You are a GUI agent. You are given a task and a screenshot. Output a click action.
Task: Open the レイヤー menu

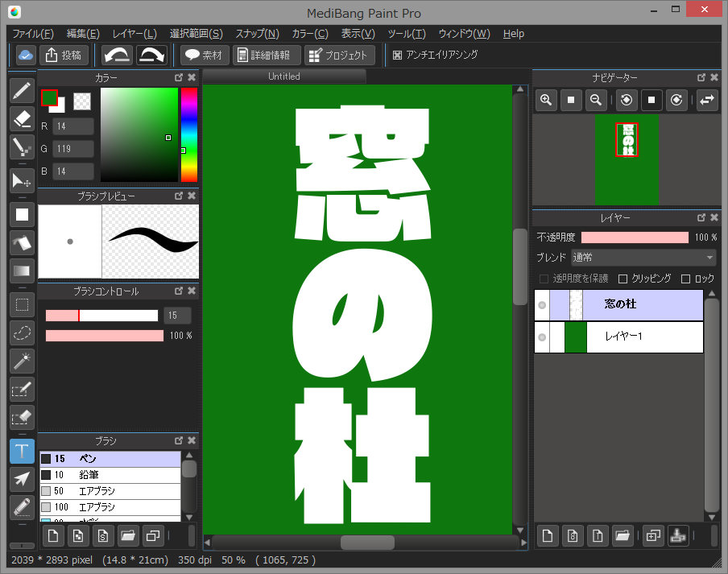tap(134, 34)
